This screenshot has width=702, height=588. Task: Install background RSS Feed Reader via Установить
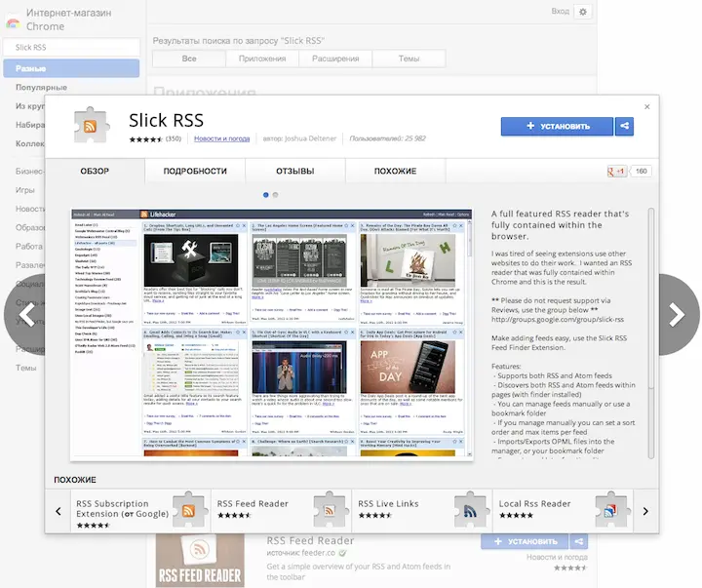[525, 541]
